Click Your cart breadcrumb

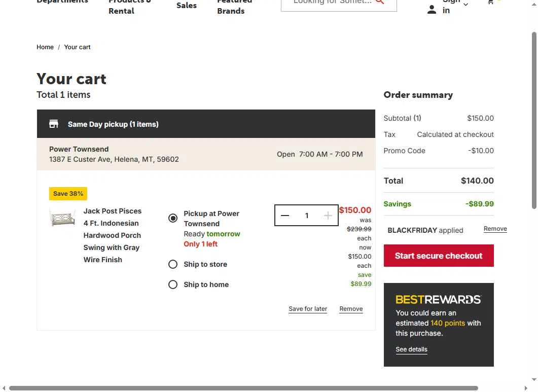[77, 47]
